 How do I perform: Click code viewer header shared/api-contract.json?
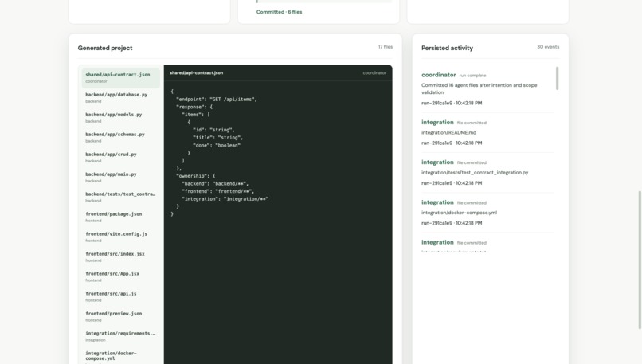(x=197, y=73)
